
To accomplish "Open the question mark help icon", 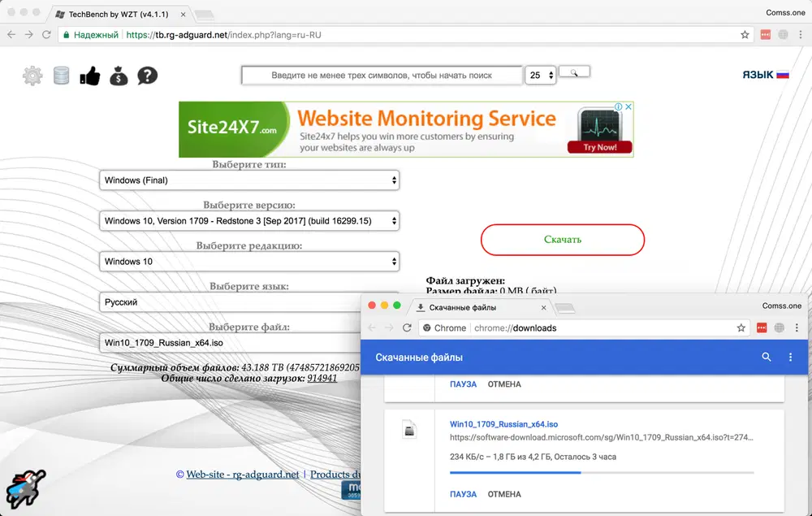I will 147,76.
